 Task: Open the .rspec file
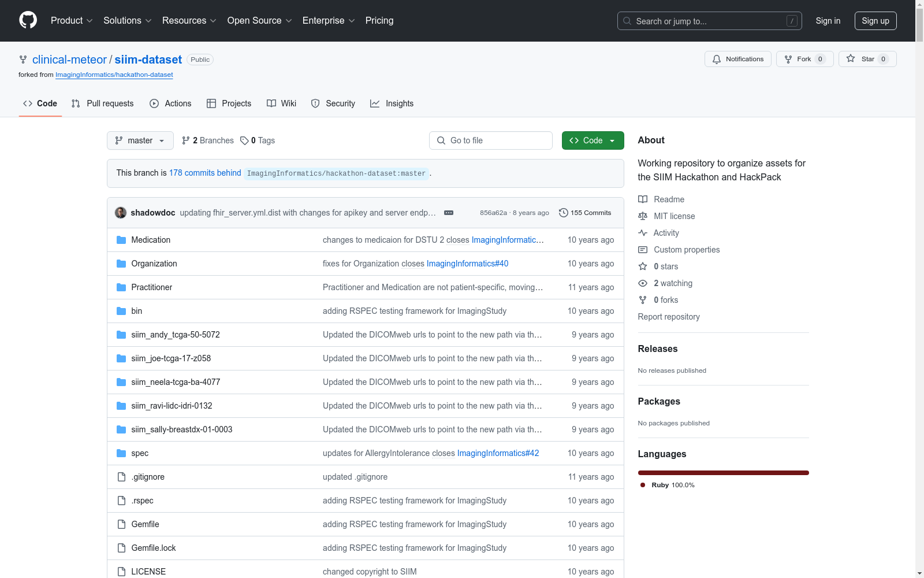[x=142, y=501]
